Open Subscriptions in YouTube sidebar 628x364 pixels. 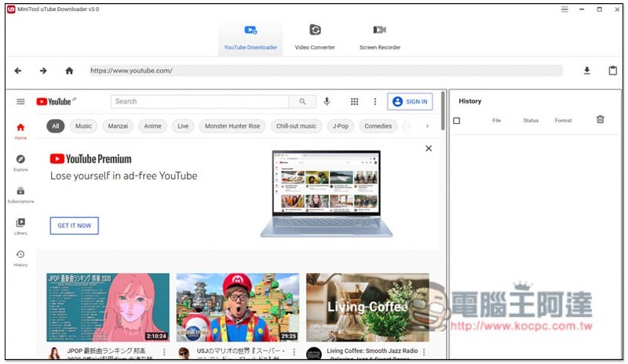pos(20,195)
